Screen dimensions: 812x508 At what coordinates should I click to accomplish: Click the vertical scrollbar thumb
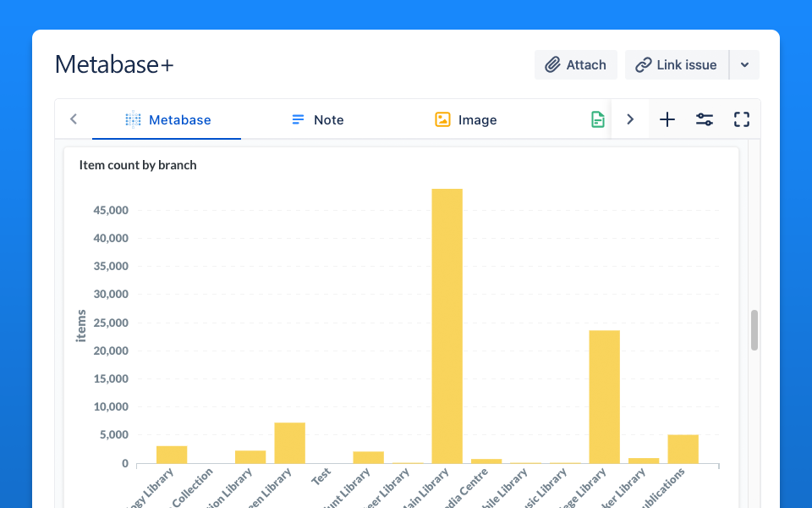[754, 330]
